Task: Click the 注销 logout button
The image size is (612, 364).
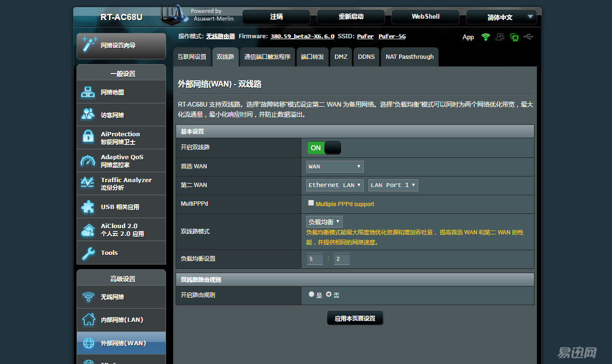Action: pyautogui.click(x=277, y=17)
